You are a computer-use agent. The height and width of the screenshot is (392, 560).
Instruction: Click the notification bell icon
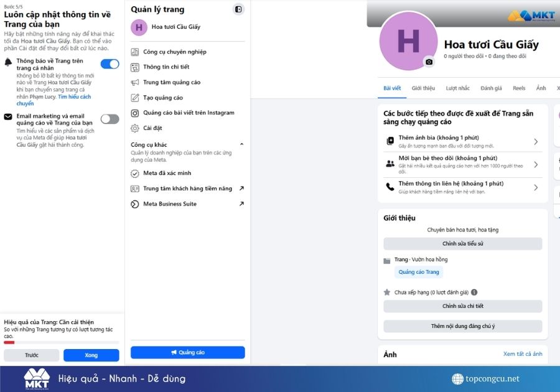click(8, 62)
